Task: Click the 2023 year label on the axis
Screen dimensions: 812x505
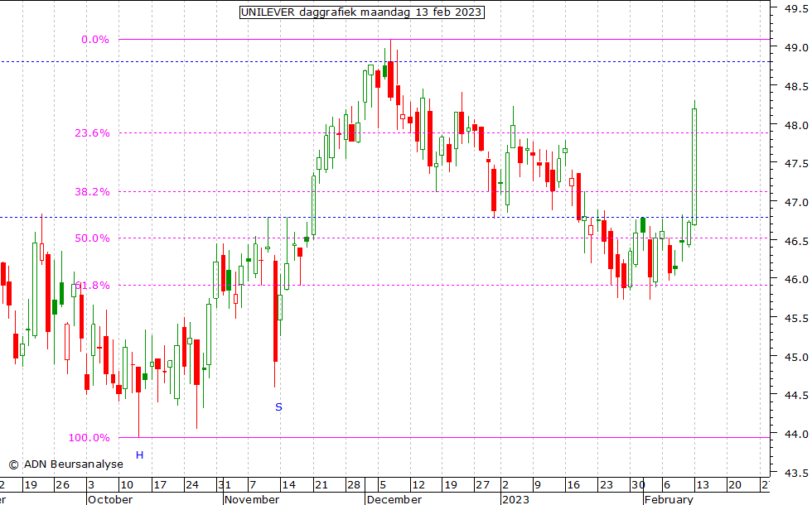Action: (x=515, y=499)
